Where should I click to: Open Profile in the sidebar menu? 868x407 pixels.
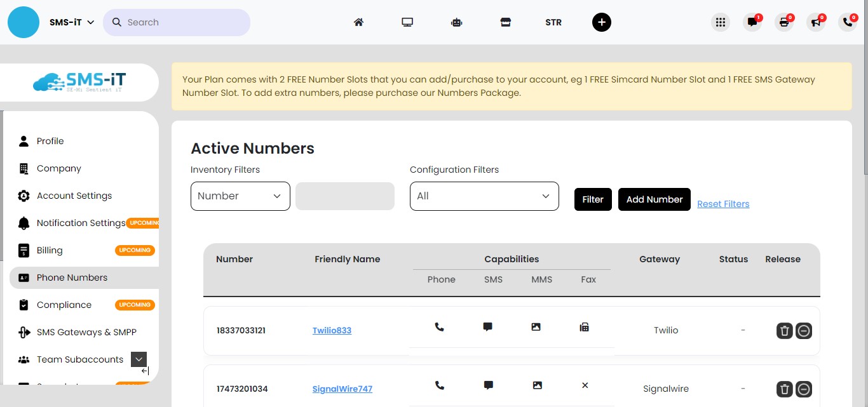(50, 141)
